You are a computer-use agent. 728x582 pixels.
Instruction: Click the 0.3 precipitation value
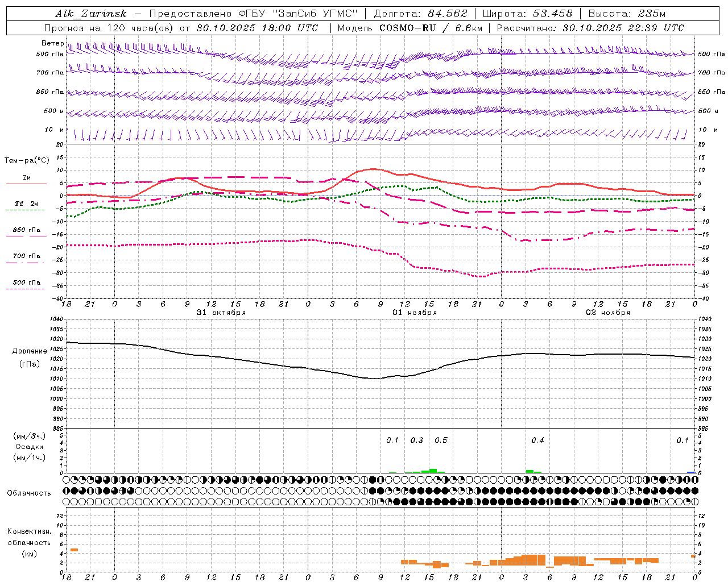417,440
